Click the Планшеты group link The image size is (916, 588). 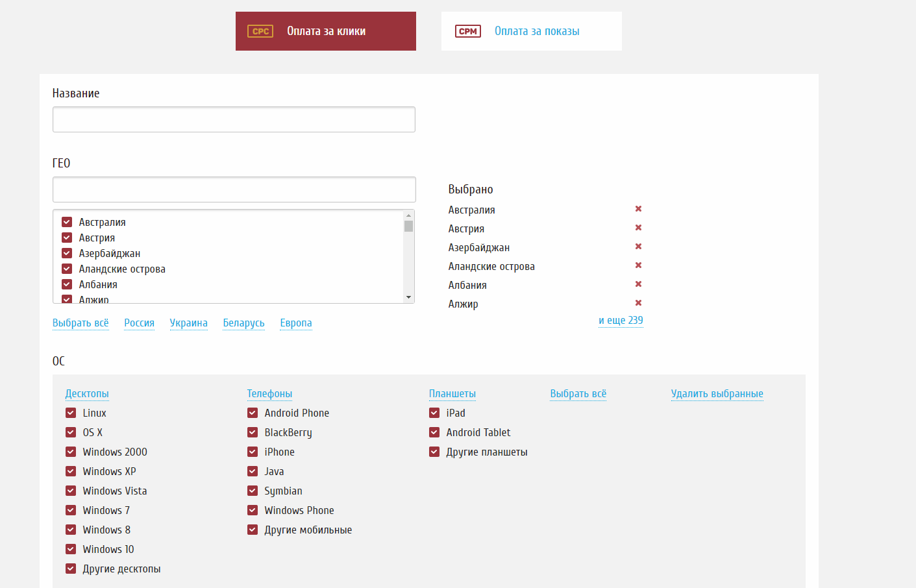coord(452,394)
